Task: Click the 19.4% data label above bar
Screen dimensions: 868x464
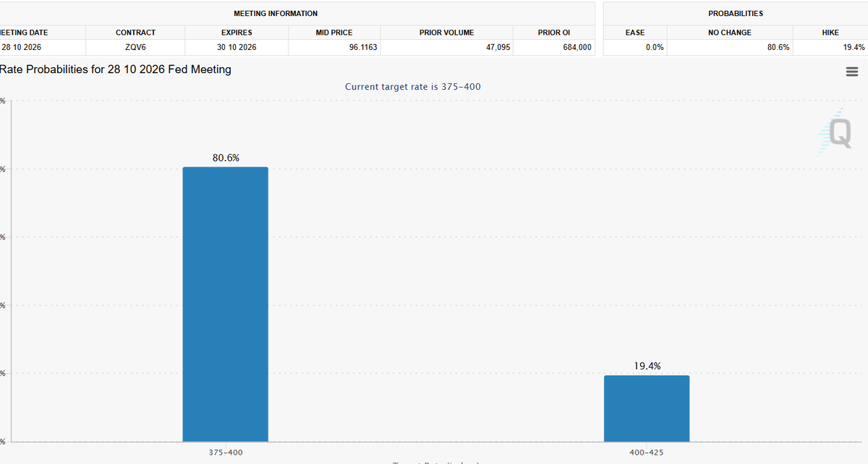Action: pyautogui.click(x=647, y=366)
